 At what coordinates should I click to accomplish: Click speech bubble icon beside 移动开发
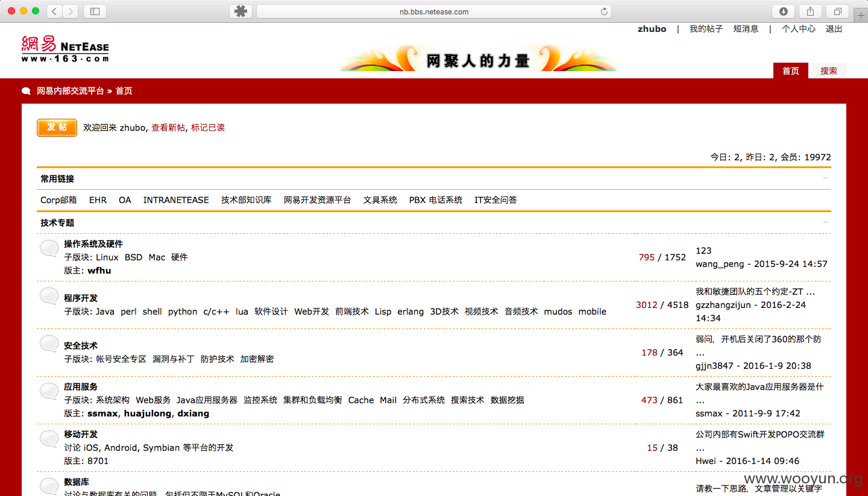(x=49, y=439)
